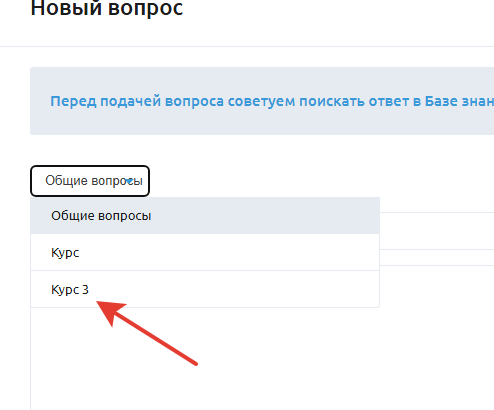The width and height of the screenshot is (494, 410).
Task: Collapse the open category dropdown via its arrow
Action: click(x=129, y=181)
